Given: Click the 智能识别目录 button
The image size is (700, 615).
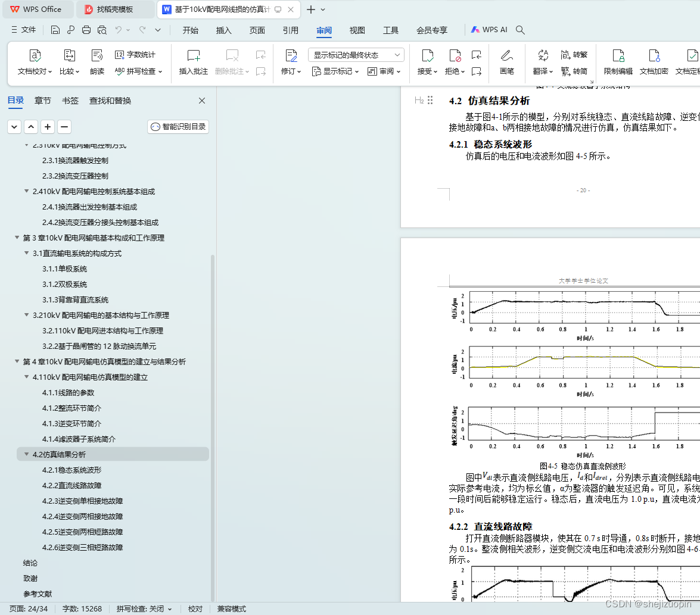Looking at the screenshot, I should pyautogui.click(x=178, y=127).
